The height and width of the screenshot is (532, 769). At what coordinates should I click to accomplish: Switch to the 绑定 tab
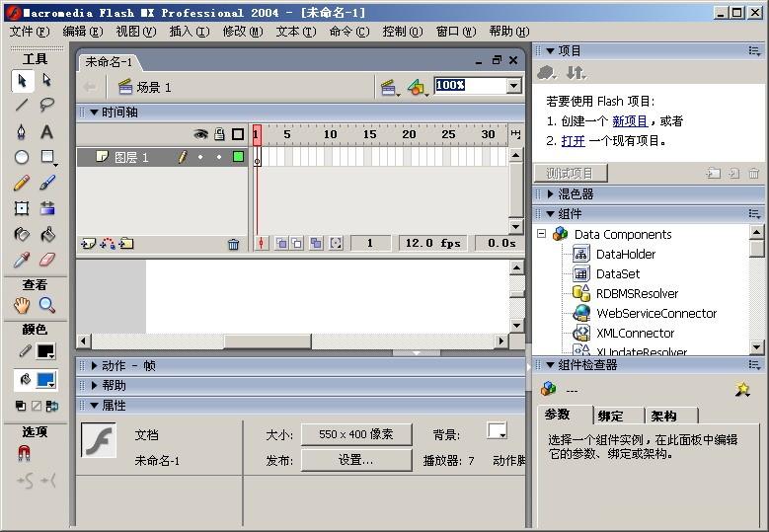[610, 416]
